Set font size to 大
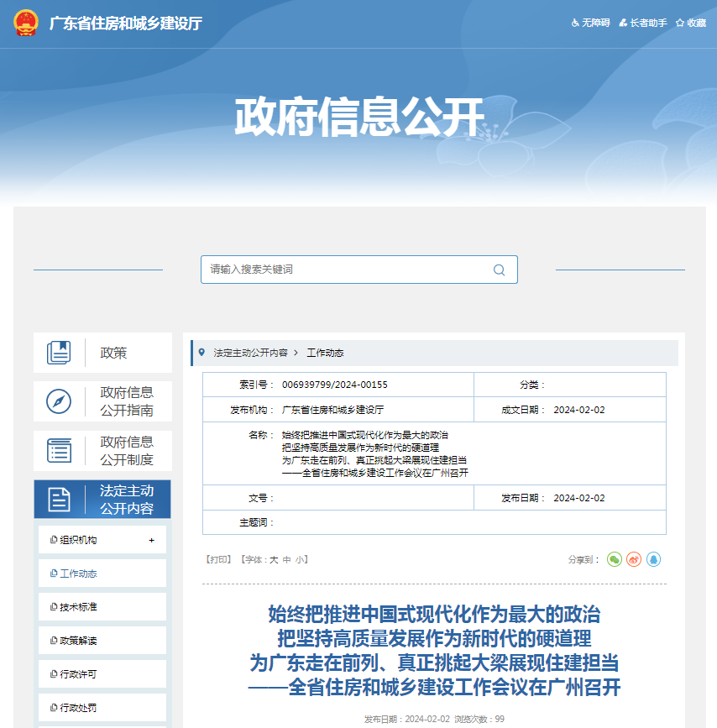 pyautogui.click(x=273, y=559)
